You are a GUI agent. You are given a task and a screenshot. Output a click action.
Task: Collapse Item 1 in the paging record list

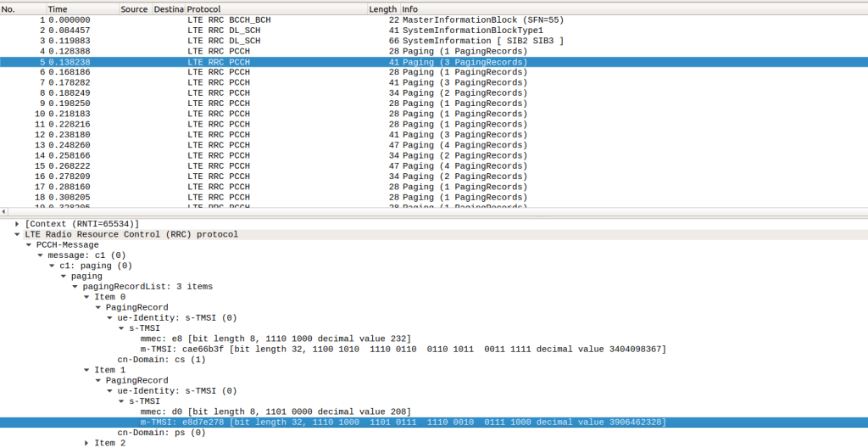[x=86, y=370]
